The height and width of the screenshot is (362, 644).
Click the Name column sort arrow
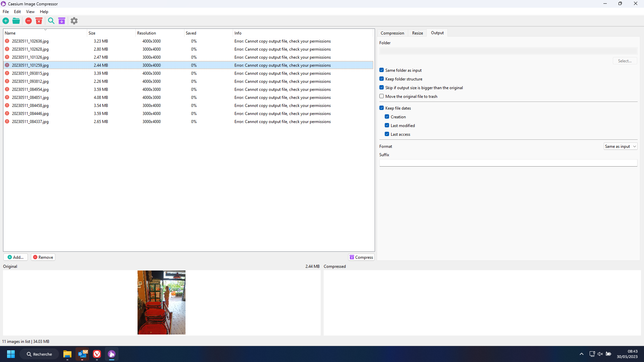click(46, 29)
